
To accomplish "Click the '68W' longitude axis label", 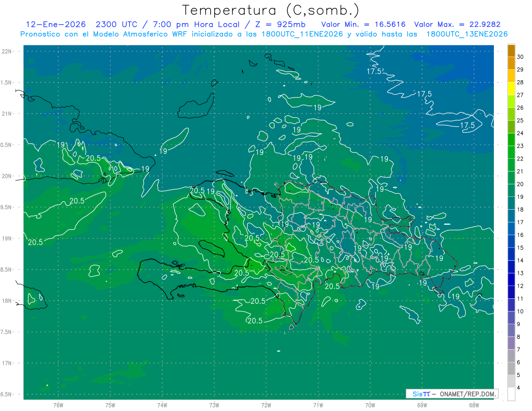I will (474, 405).
